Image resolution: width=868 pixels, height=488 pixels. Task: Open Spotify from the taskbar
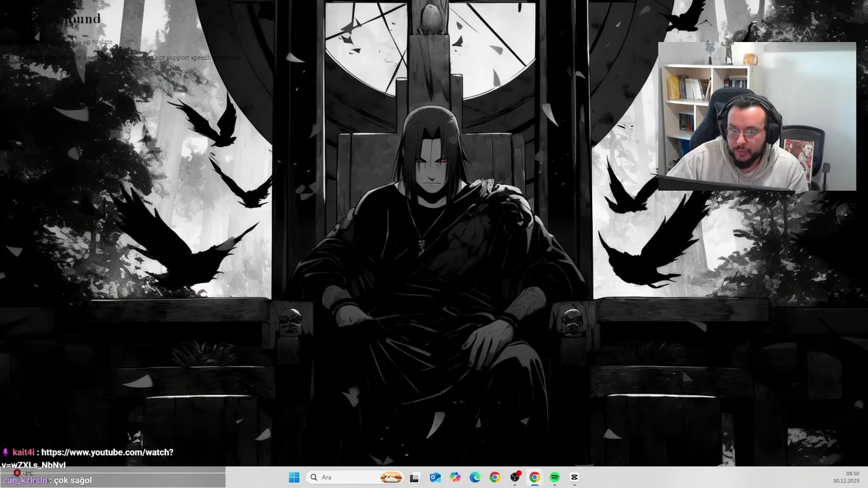555,477
